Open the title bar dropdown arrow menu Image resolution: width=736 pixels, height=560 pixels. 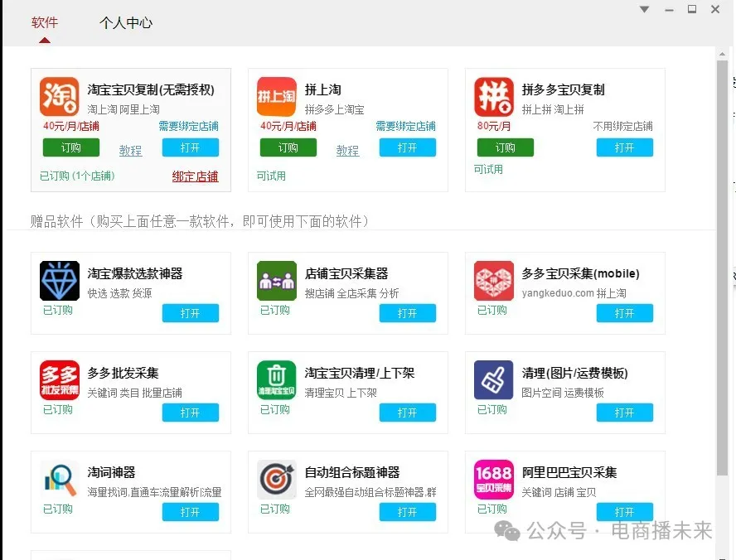645,10
